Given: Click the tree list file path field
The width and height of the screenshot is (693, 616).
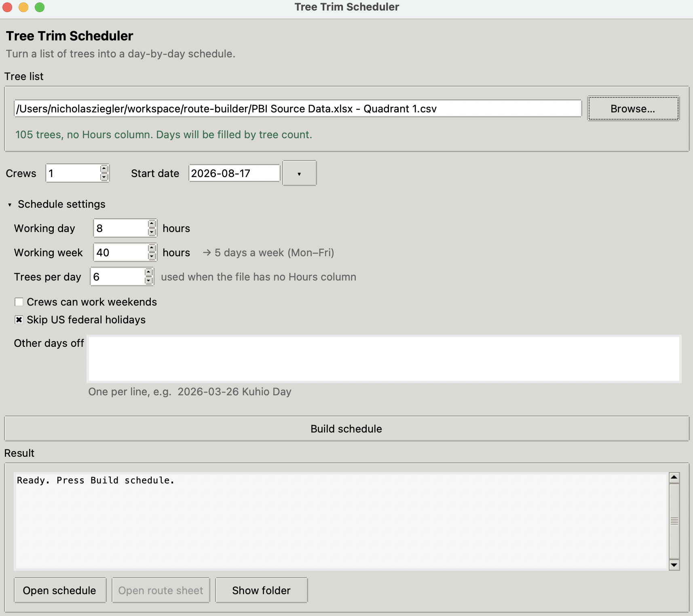Looking at the screenshot, I should tap(298, 108).
